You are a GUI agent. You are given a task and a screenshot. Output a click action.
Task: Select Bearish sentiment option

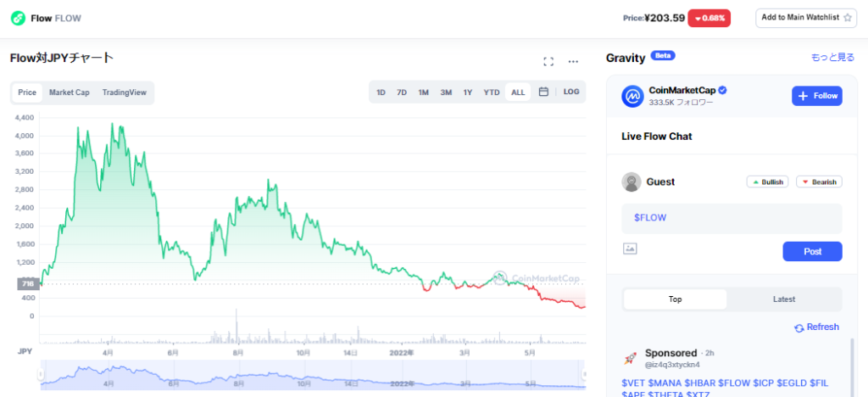pos(819,182)
